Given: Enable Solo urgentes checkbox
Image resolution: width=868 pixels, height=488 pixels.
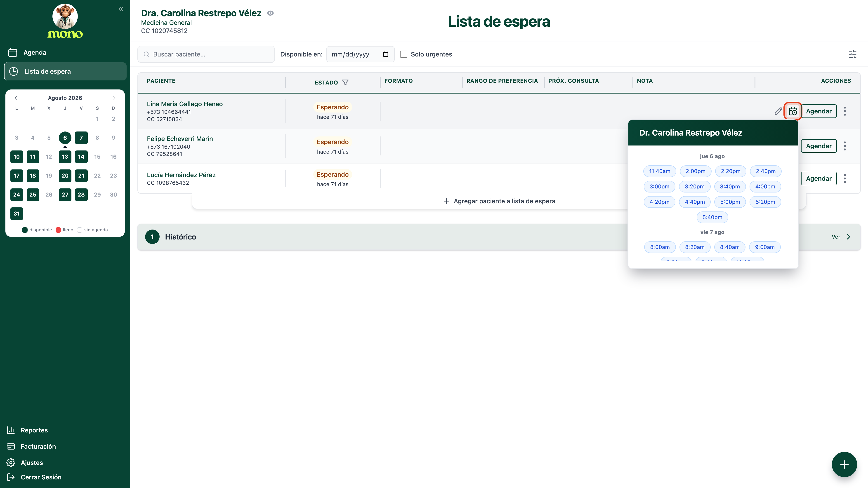Looking at the screenshot, I should (404, 54).
